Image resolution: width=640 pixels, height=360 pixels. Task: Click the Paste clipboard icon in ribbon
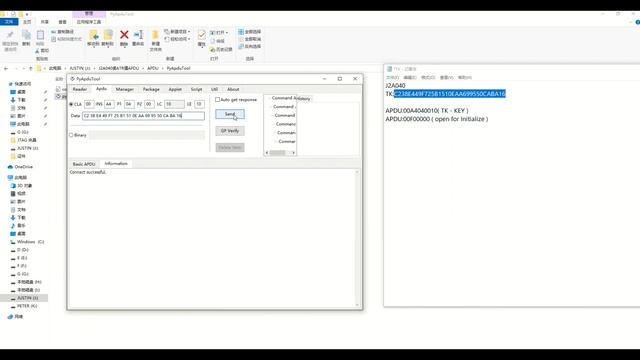[x=40, y=35]
